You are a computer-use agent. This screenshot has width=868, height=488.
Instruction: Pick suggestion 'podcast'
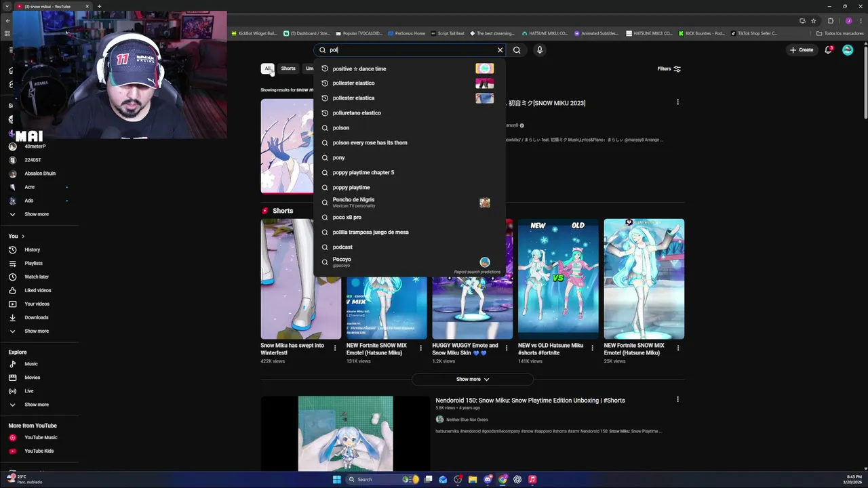[x=409, y=247]
